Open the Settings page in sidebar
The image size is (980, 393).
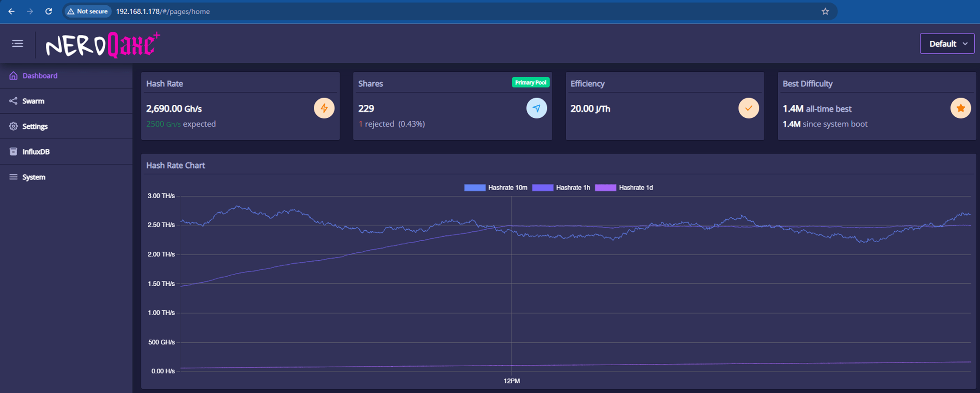35,126
